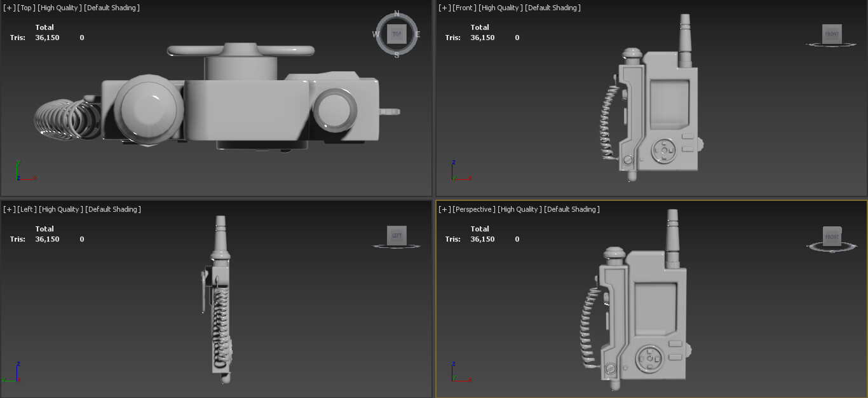The image size is (868, 398).
Task: Click the FRONT ViewCube face in the Perspective viewport
Action: pyautogui.click(x=832, y=236)
